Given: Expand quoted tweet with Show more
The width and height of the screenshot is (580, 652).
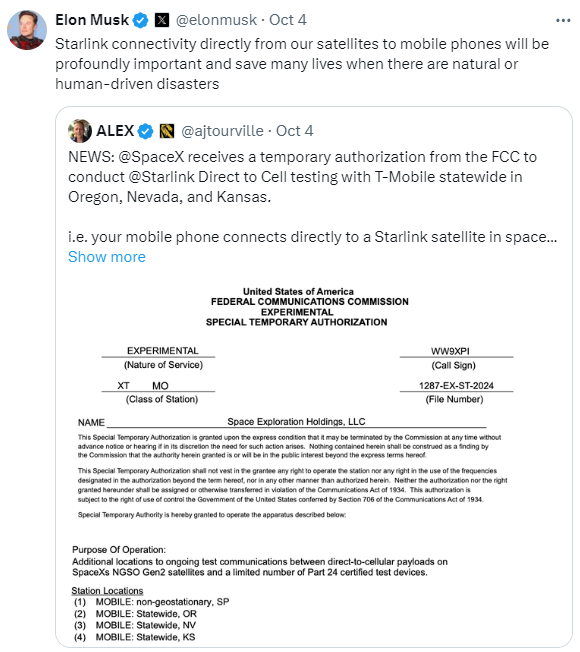Looking at the screenshot, I should [x=107, y=257].
